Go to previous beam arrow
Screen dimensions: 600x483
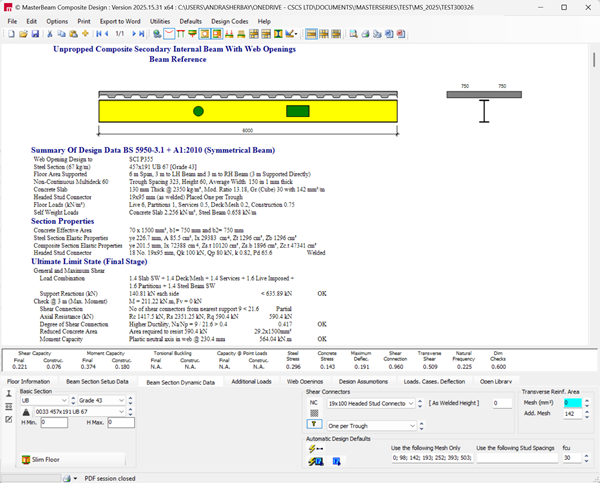tap(107, 34)
